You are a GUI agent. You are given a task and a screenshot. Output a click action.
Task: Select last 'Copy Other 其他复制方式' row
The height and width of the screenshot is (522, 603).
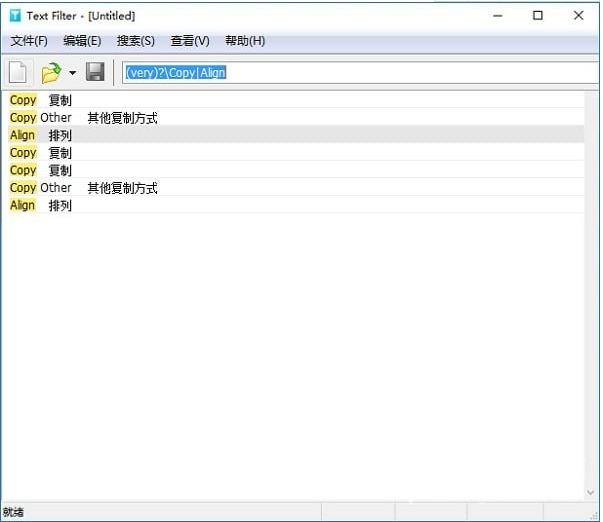point(296,188)
